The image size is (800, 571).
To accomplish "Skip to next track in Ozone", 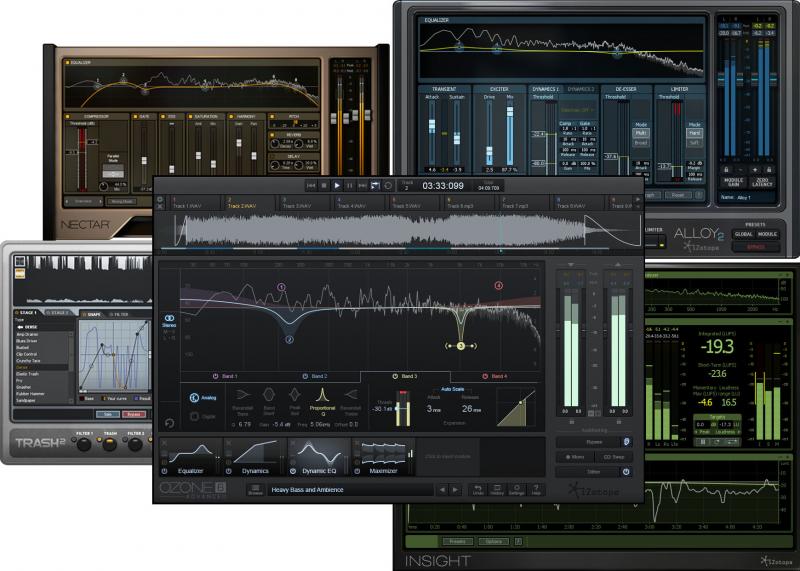I will tap(362, 186).
